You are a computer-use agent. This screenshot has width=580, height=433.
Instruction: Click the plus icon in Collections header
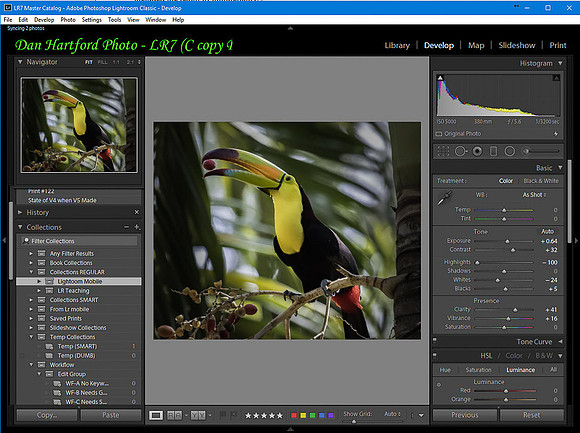pyautogui.click(x=137, y=227)
